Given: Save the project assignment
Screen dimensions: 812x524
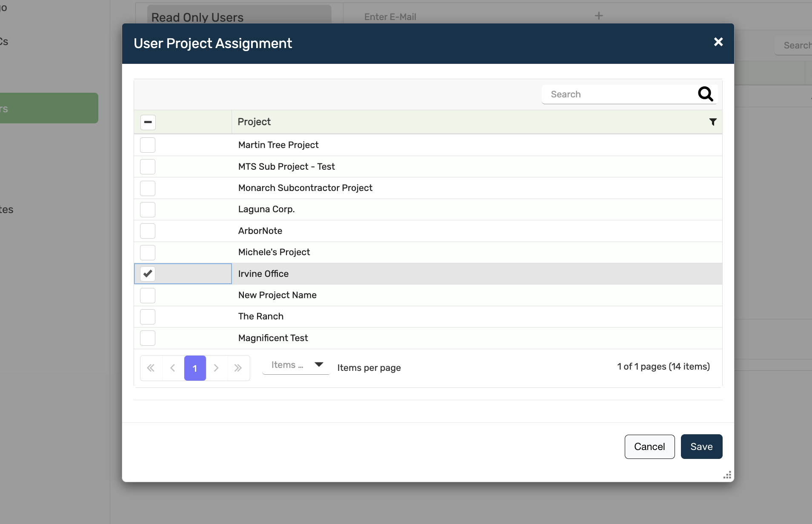Looking at the screenshot, I should tap(701, 447).
